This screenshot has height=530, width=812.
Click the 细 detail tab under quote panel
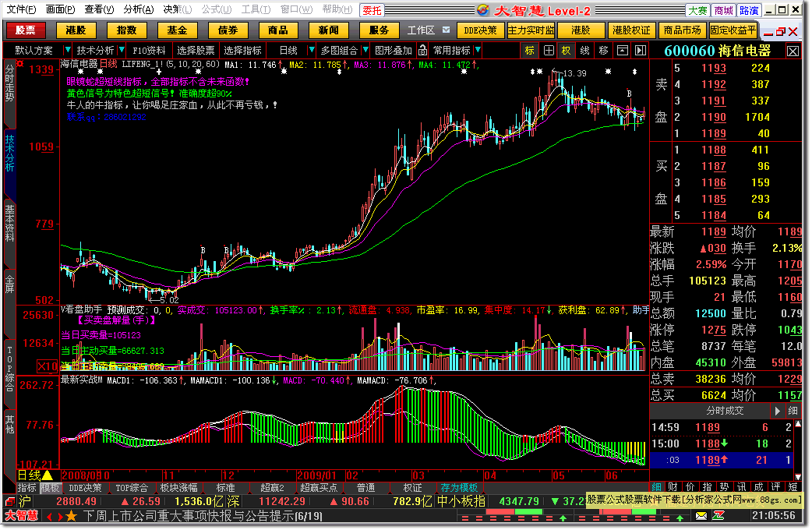point(656,487)
